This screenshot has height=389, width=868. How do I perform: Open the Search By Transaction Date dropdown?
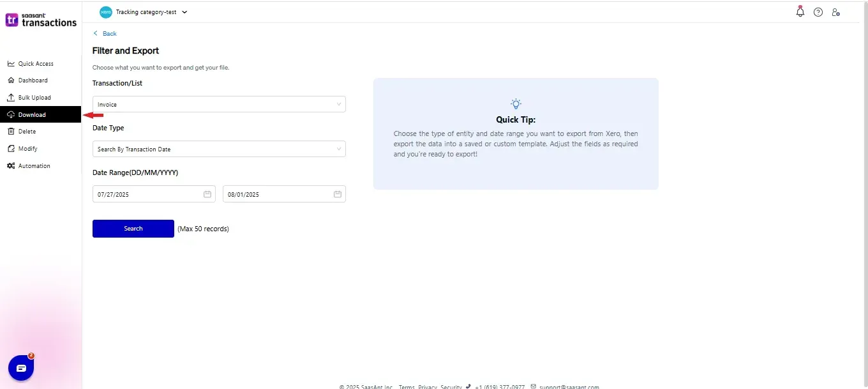click(x=219, y=149)
